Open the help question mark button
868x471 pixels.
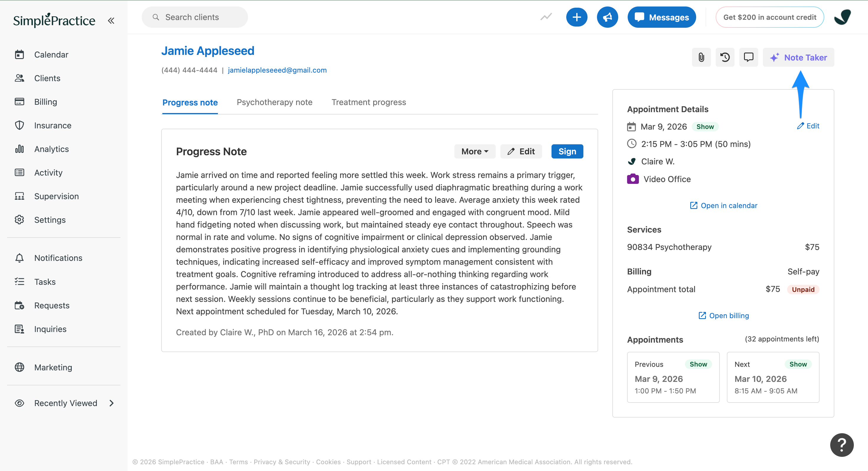pos(842,445)
